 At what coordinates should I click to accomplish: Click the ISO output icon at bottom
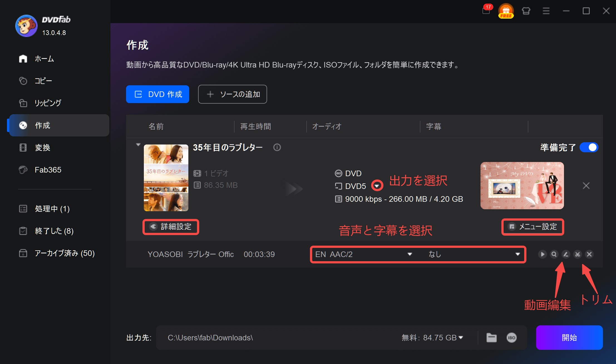(511, 338)
